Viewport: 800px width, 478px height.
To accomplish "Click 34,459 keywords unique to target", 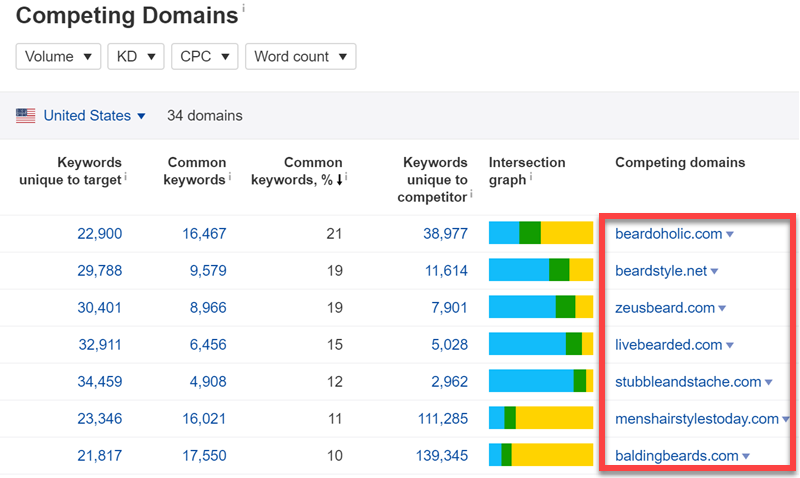I will 99,382.
